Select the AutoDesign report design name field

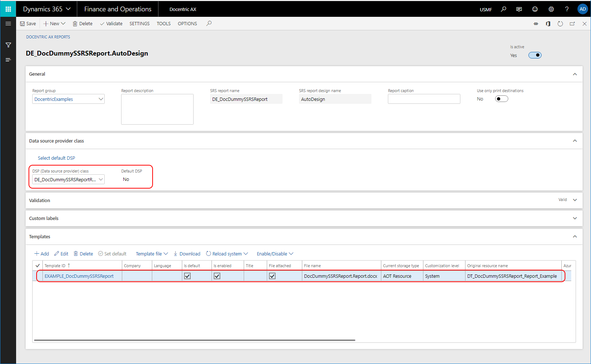[x=335, y=99]
